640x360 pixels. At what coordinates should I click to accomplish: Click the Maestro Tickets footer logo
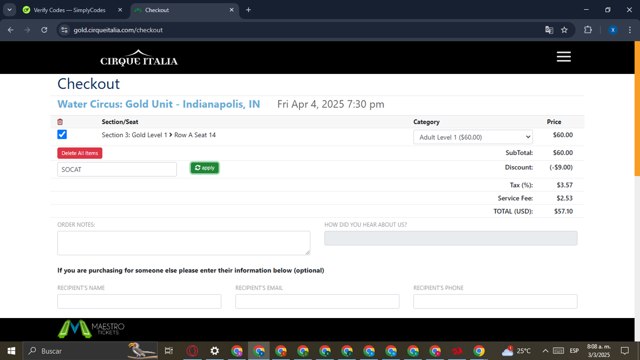91,329
